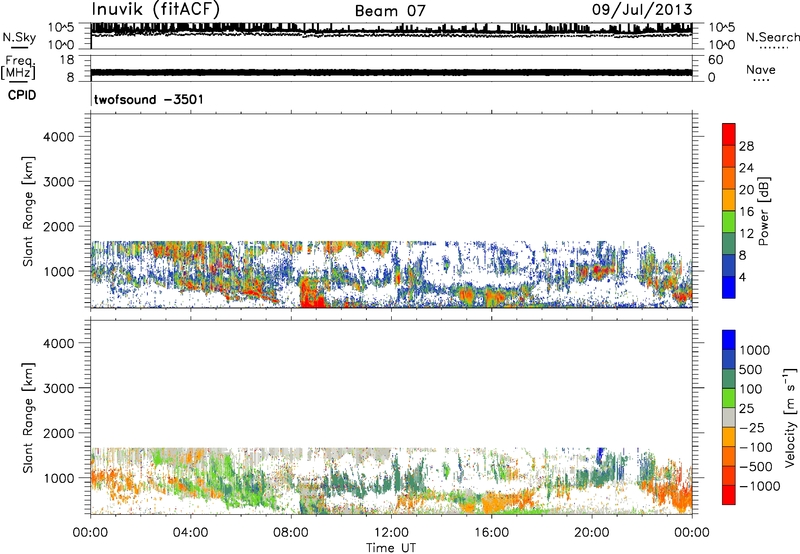The height and width of the screenshot is (554, 800).
Task: Click the '04:00' time axis label
Action: (190, 533)
